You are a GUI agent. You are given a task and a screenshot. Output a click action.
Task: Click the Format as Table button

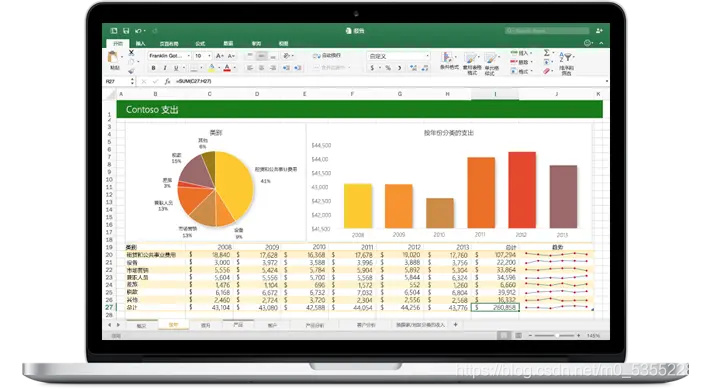coord(472,63)
